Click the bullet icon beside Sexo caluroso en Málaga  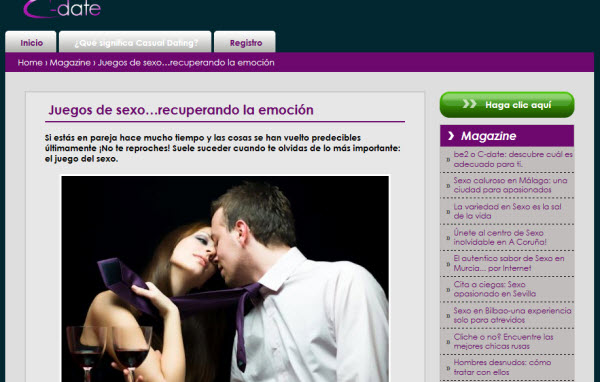[448, 186]
